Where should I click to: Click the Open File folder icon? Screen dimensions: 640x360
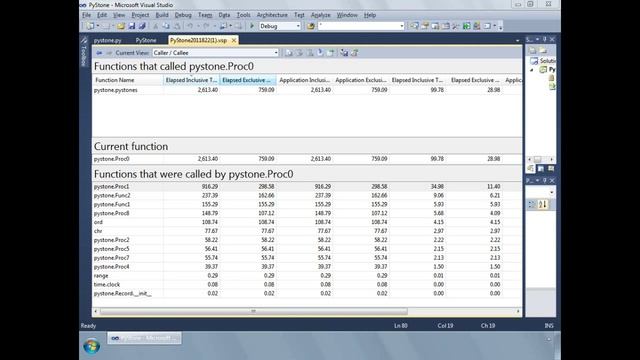pyautogui.click(x=121, y=26)
